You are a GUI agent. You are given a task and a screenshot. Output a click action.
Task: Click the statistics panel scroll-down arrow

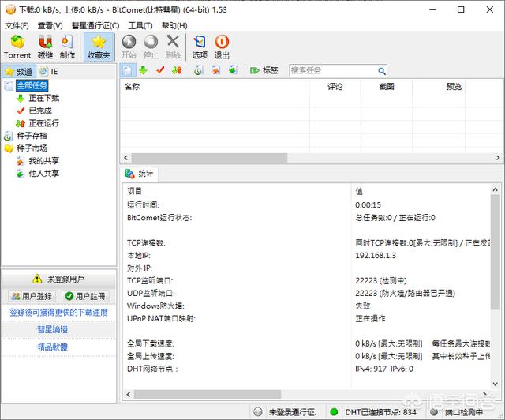coord(496,384)
